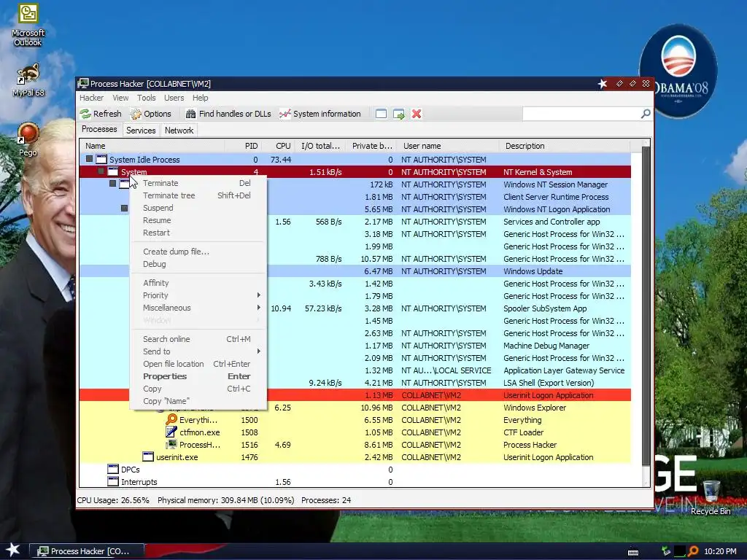The height and width of the screenshot is (560, 747).
Task: Sort by the PID column header
Action: point(244,146)
